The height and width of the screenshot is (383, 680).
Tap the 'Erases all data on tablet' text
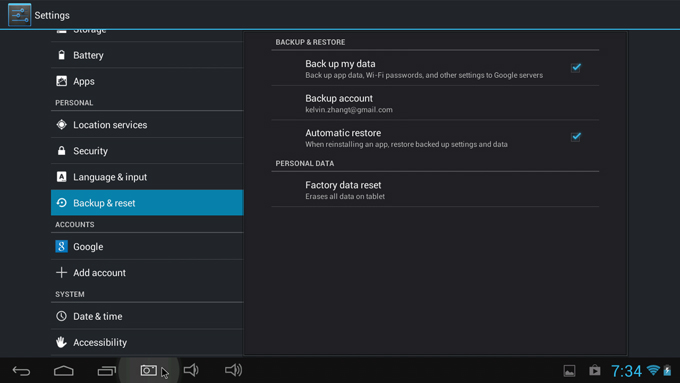(345, 196)
